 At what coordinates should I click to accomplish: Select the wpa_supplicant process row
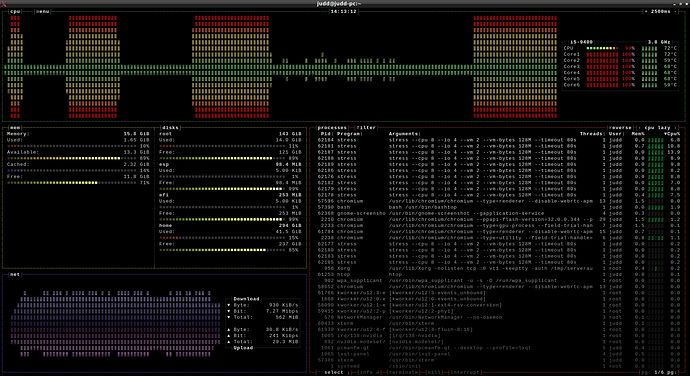[x=499, y=280]
